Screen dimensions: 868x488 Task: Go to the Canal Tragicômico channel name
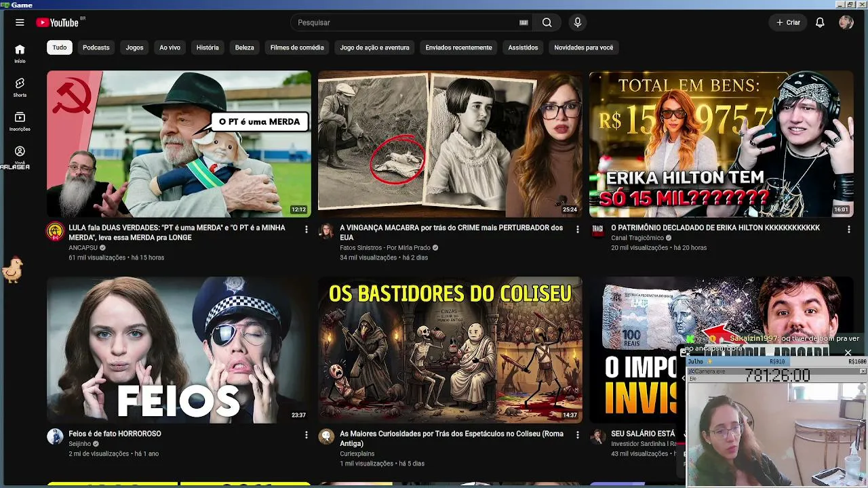(637, 238)
